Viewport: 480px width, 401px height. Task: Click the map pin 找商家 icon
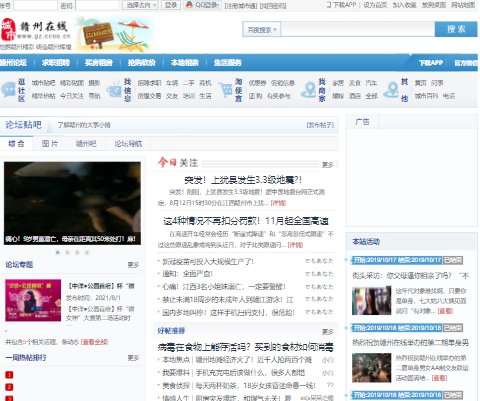point(308,90)
